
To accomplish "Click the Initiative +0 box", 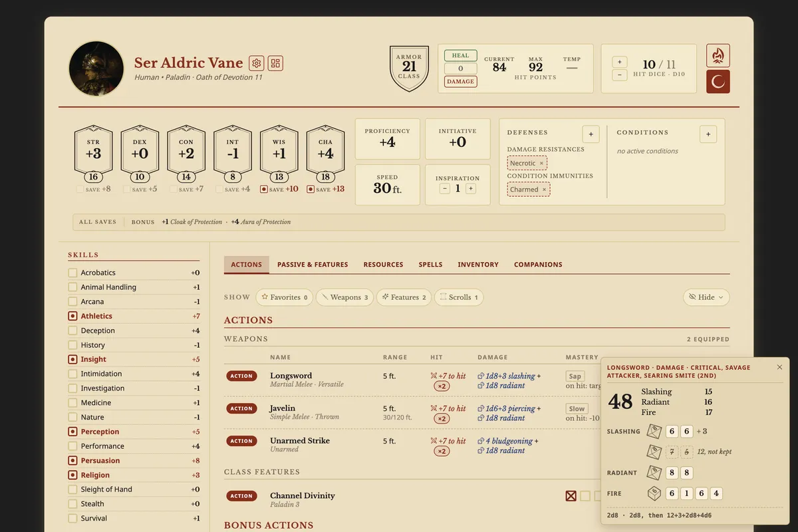I will (x=458, y=139).
